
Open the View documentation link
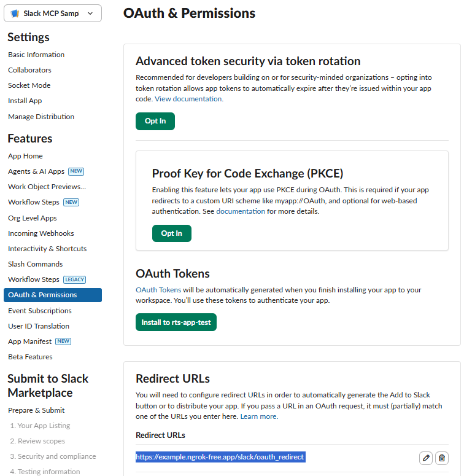(189, 99)
